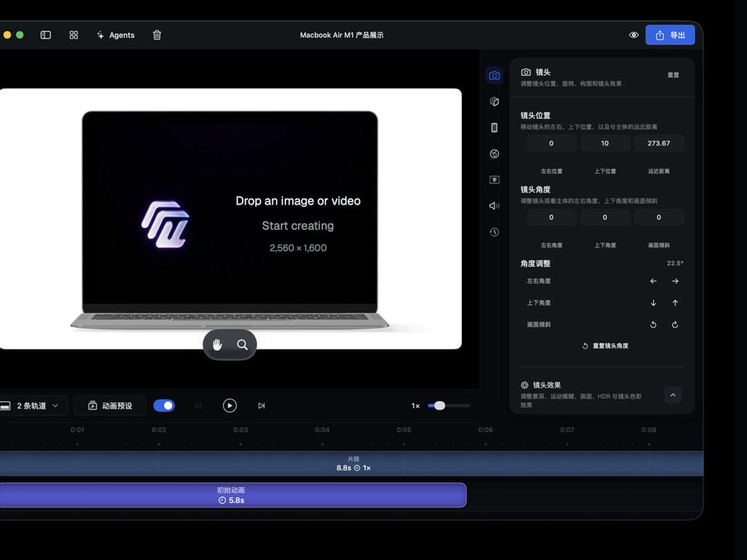Click the '2,560 × 1,600' resolution text
Viewport: 747px width, 560px height.
tap(298, 248)
